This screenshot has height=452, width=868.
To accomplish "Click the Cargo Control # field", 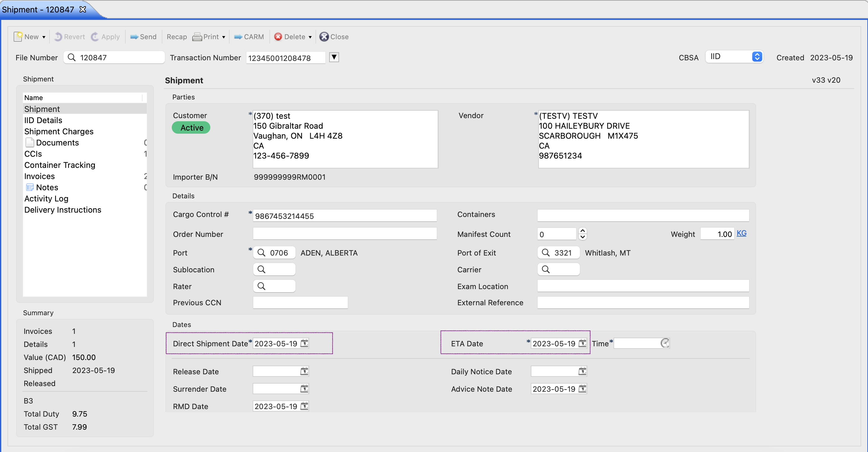I will [x=345, y=215].
